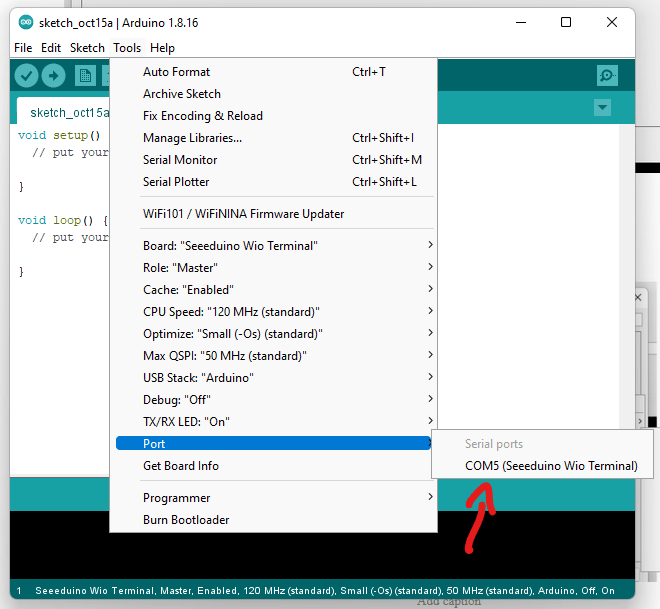Expand Cache: "Enabled" submenu
Viewport: 660px width, 609px height.
click(x=273, y=290)
